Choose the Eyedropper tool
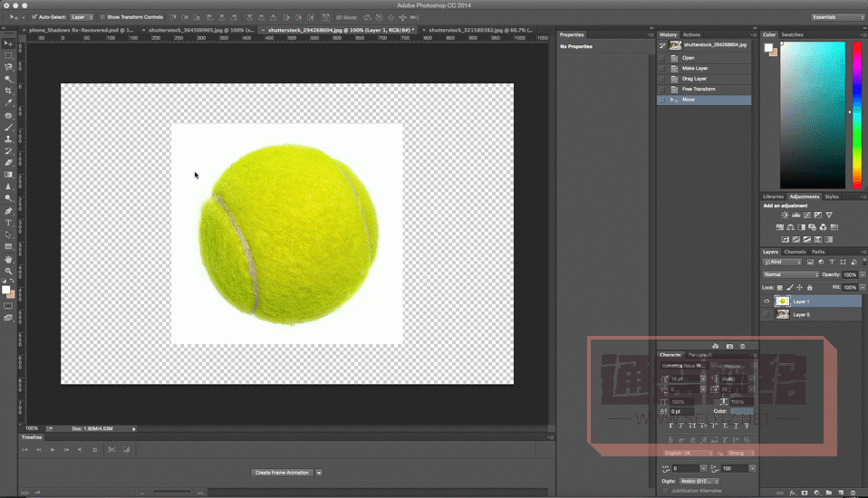 [x=9, y=103]
